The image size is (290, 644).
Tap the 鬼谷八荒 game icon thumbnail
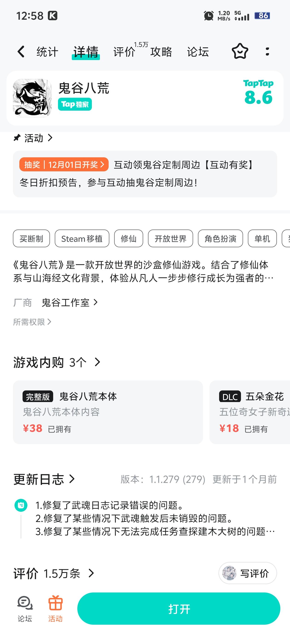tap(32, 98)
